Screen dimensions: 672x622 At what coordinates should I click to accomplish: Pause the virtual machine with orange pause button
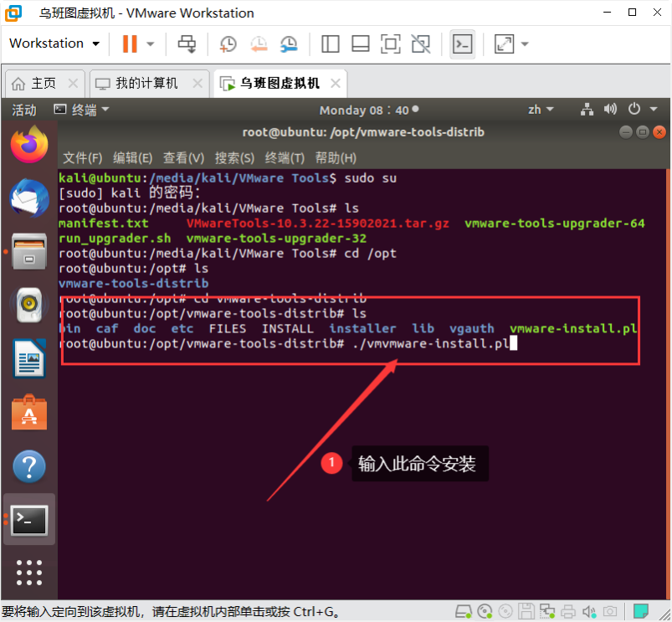point(130,44)
